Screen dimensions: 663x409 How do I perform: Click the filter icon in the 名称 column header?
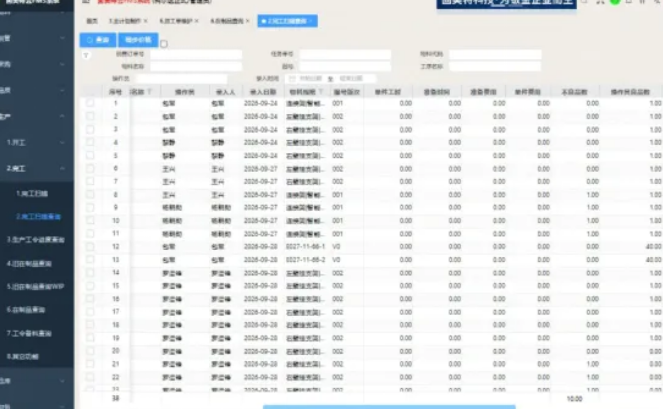click(149, 92)
